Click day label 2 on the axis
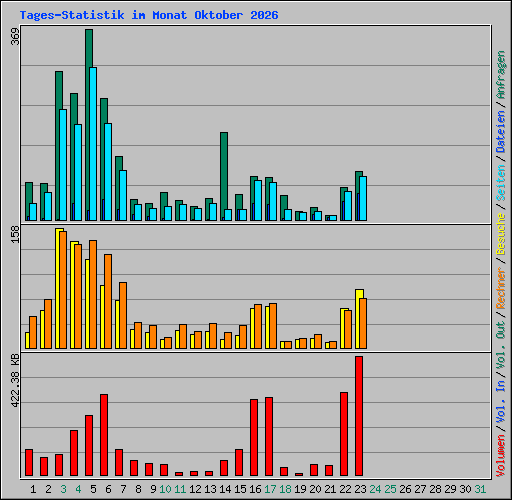The height and width of the screenshot is (500, 512). 48,489
